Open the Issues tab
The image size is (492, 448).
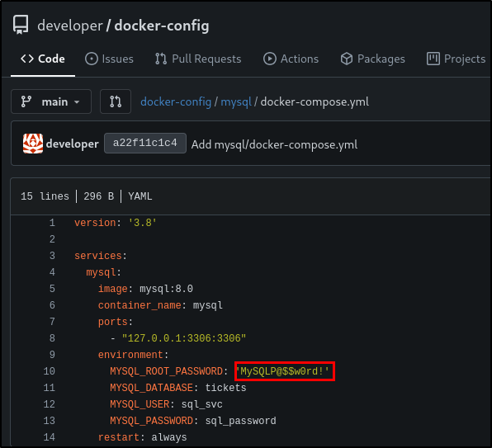tap(109, 59)
